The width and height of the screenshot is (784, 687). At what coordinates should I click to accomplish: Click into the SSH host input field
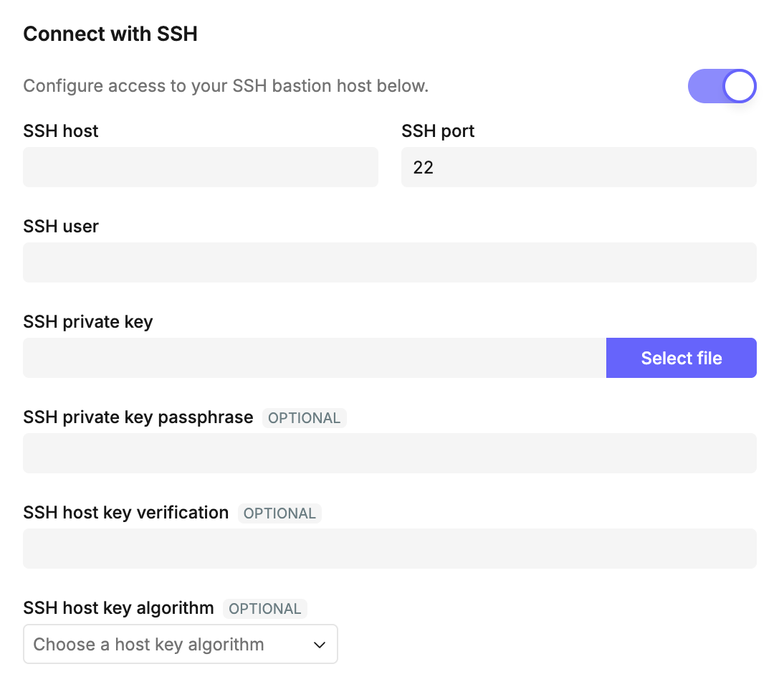tap(201, 167)
